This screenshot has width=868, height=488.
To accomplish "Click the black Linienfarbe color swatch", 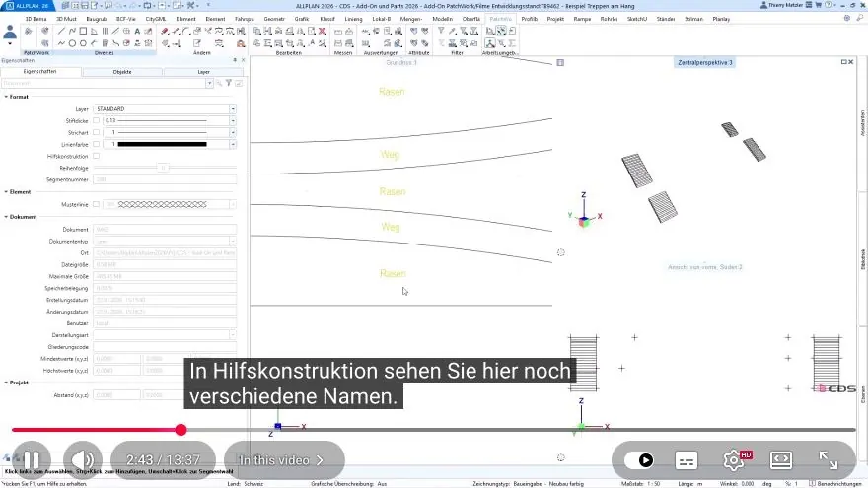I will (162, 144).
